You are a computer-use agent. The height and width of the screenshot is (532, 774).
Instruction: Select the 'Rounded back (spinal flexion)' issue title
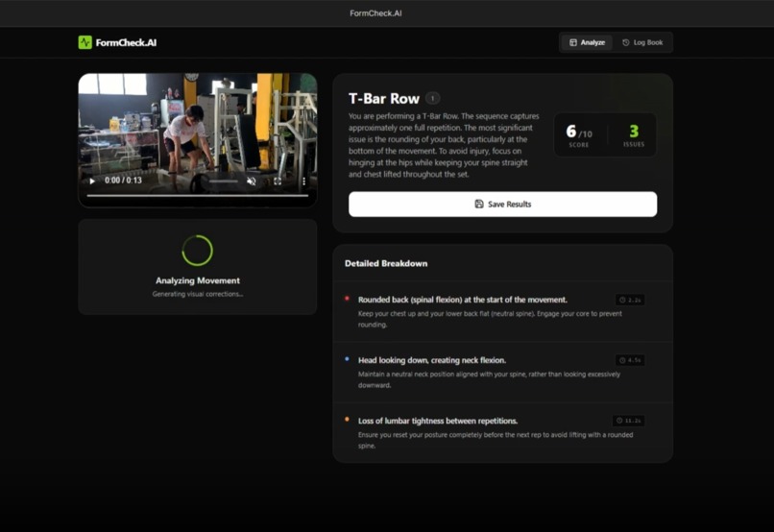[463, 300]
